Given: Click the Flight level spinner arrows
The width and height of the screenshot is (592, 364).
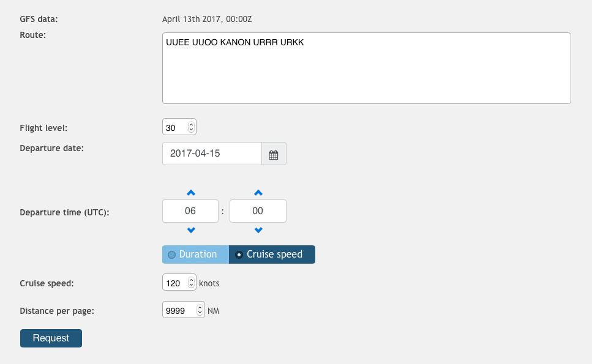Looking at the screenshot, I should [191, 127].
